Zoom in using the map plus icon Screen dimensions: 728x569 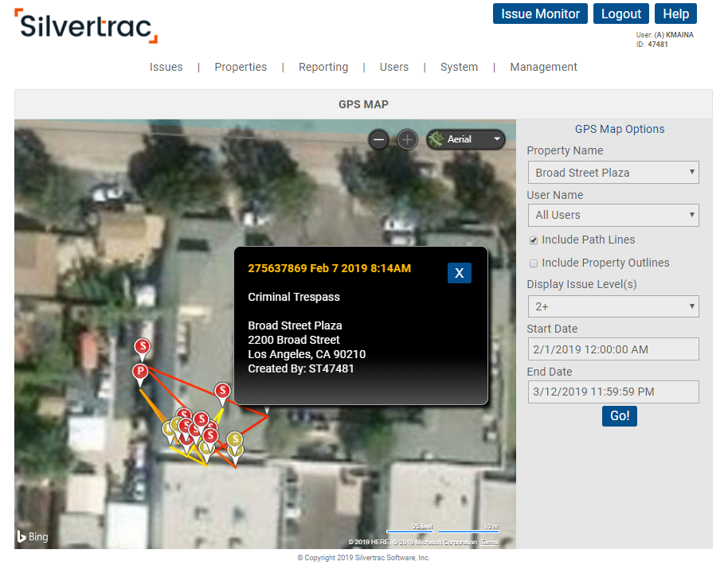407,139
